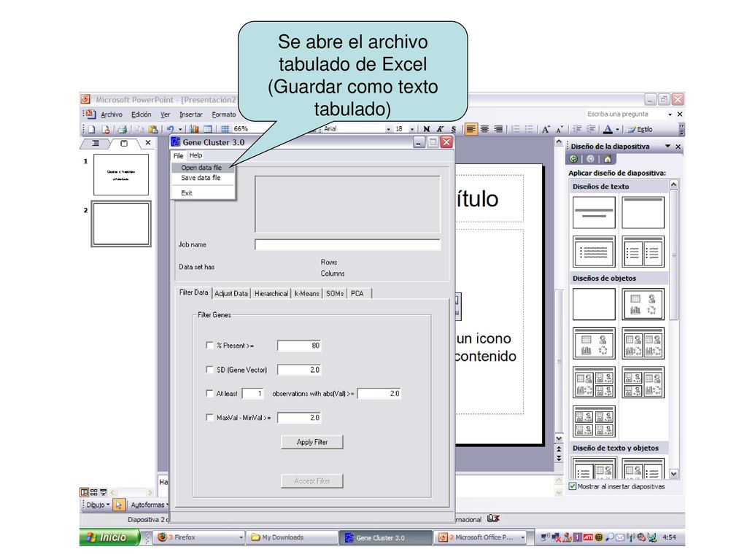
Task: Click the Estilo design button in toolbar
Action: (x=640, y=129)
